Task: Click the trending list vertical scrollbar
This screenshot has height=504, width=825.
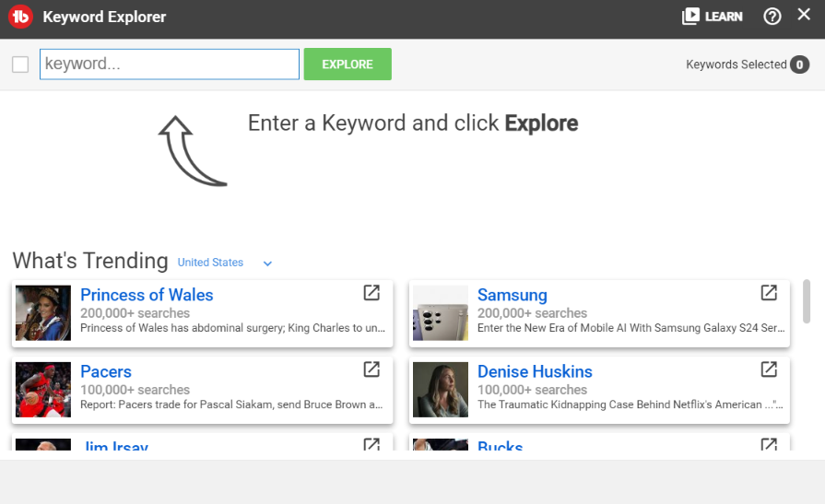Action: pos(806,301)
